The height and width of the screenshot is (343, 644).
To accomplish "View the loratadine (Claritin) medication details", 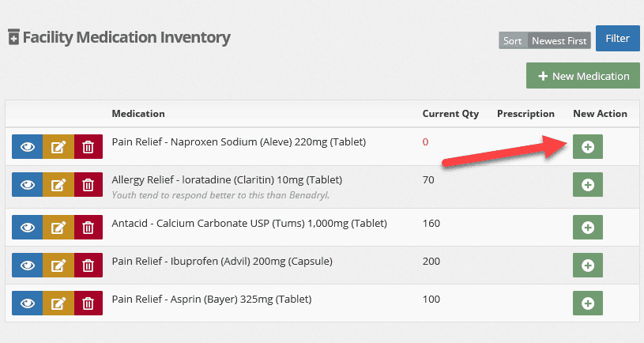I will (x=27, y=185).
